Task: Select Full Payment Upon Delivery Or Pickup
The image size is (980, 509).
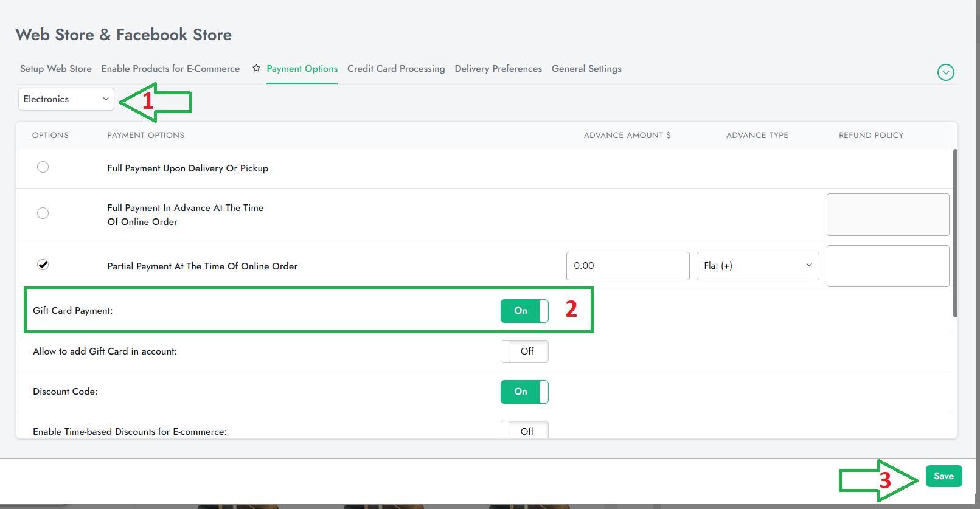Action: coord(43,167)
